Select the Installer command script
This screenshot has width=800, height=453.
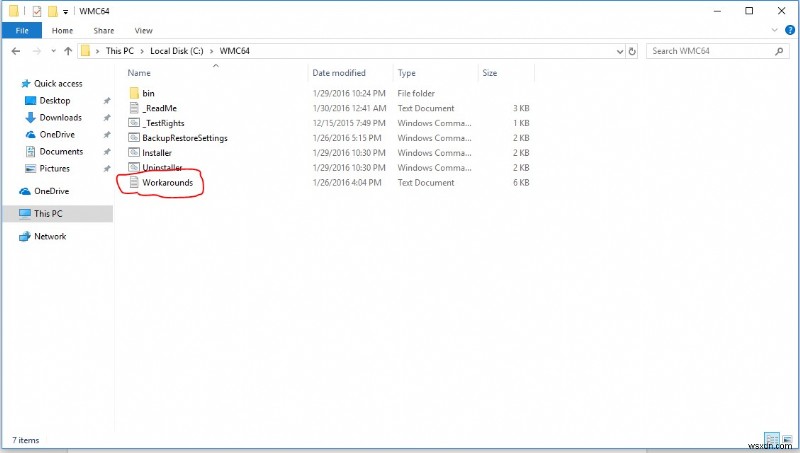(x=157, y=153)
